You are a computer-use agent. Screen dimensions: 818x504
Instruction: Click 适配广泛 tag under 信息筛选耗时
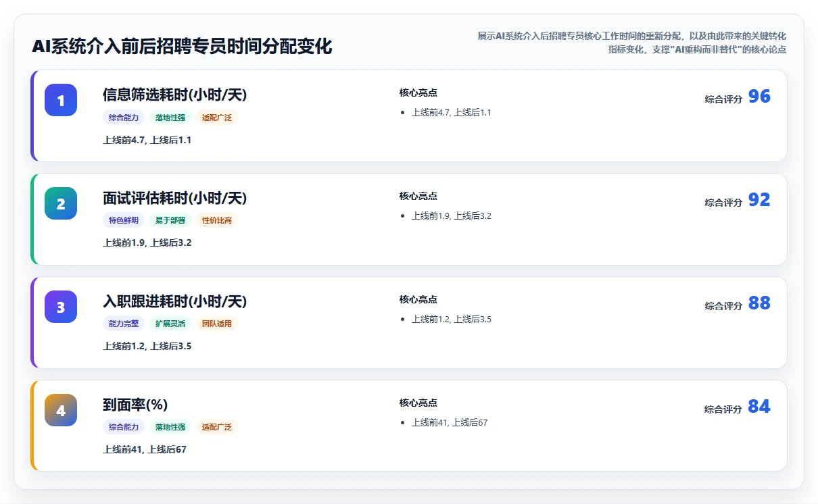coord(217,118)
